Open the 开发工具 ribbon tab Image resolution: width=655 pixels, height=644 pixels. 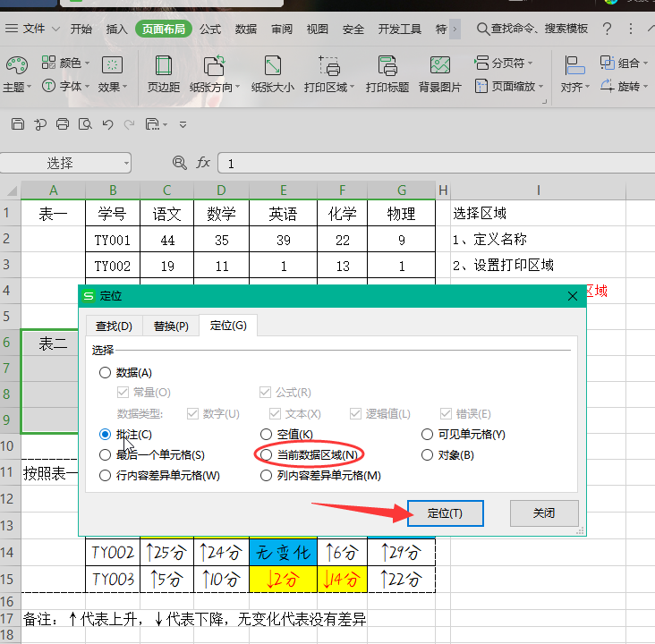pyautogui.click(x=399, y=29)
